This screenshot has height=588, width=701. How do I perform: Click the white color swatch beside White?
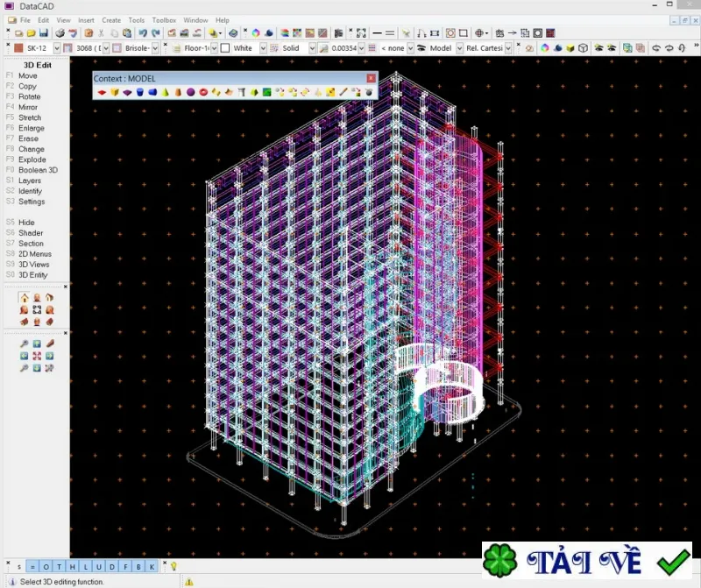(x=225, y=48)
